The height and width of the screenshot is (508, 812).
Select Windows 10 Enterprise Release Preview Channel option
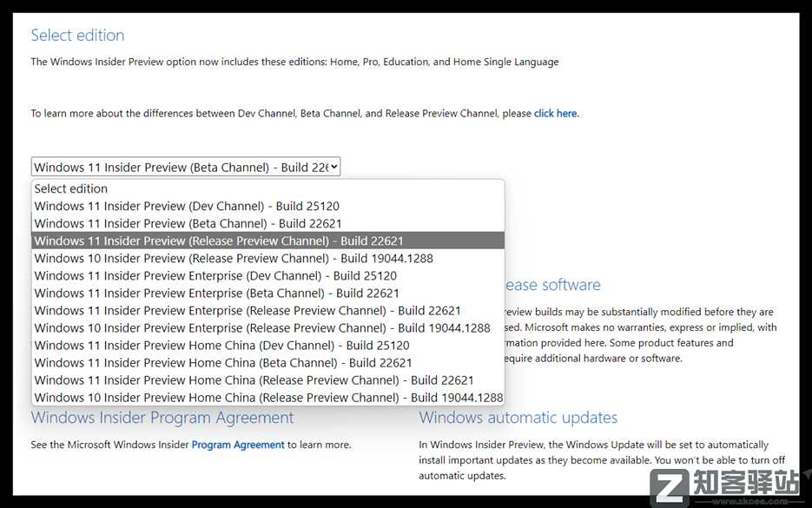tap(262, 327)
